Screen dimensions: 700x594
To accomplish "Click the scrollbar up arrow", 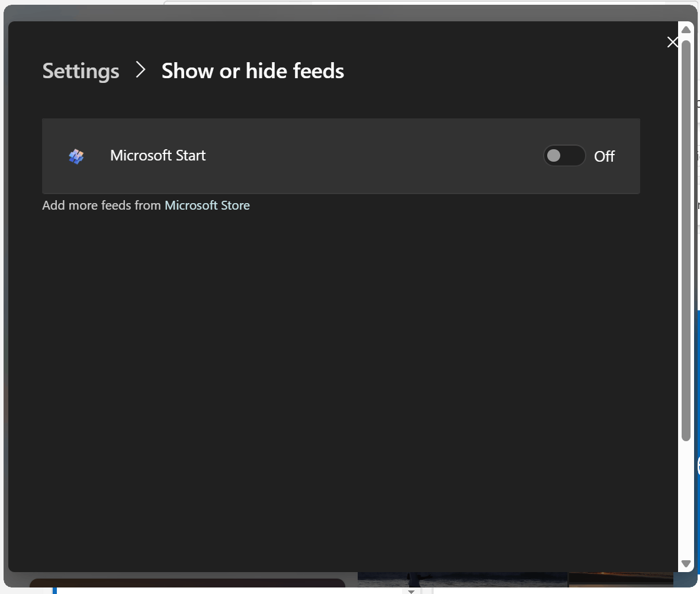I will point(686,30).
